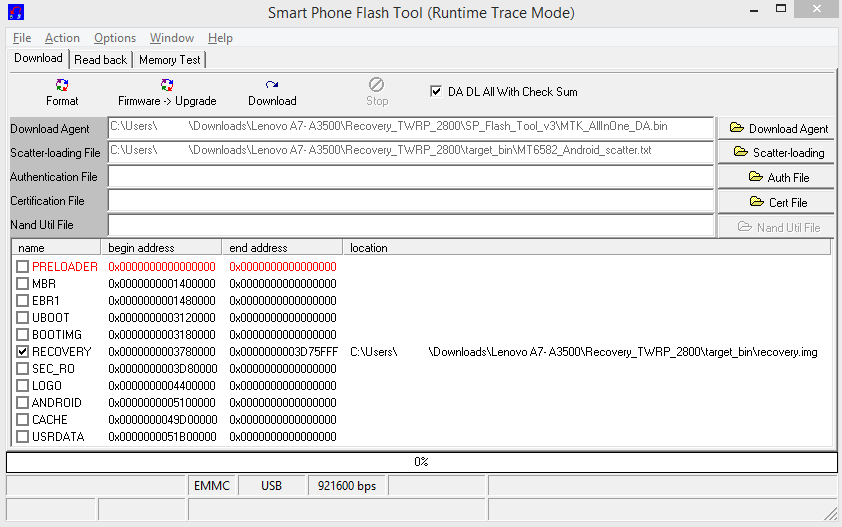This screenshot has height=527, width=842.
Task: Click into the Authentication File input field
Action: pyautogui.click(x=410, y=177)
